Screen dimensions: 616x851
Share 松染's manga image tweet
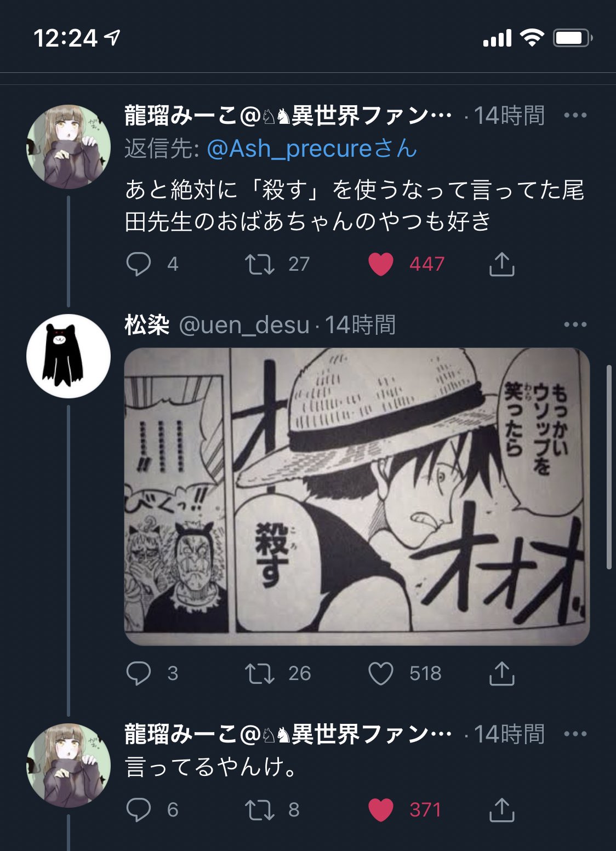pos(501,673)
